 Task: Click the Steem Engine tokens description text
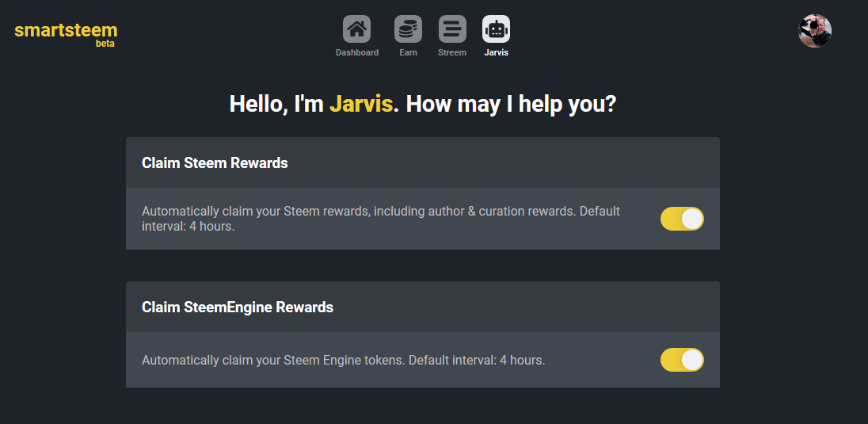(x=343, y=360)
